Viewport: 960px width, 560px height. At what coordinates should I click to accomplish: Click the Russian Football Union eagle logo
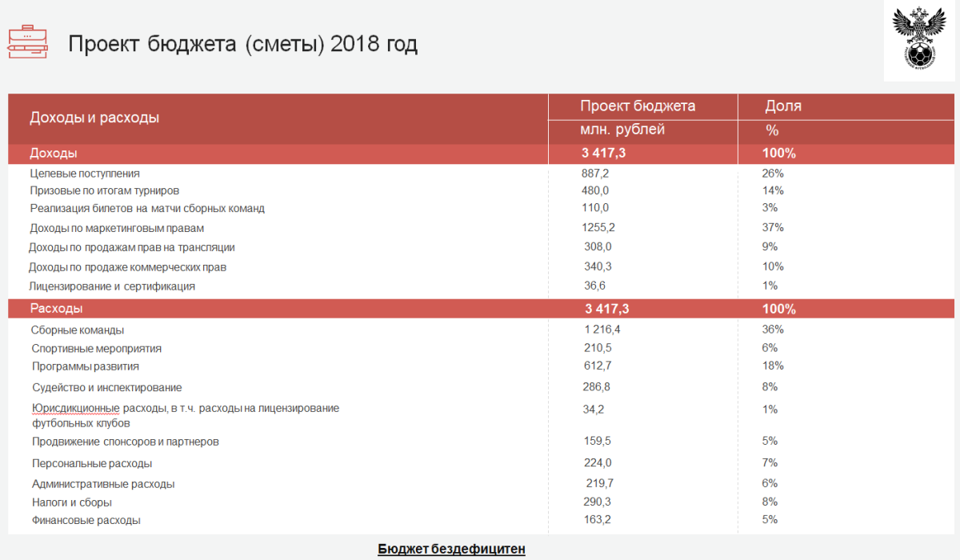(x=920, y=38)
